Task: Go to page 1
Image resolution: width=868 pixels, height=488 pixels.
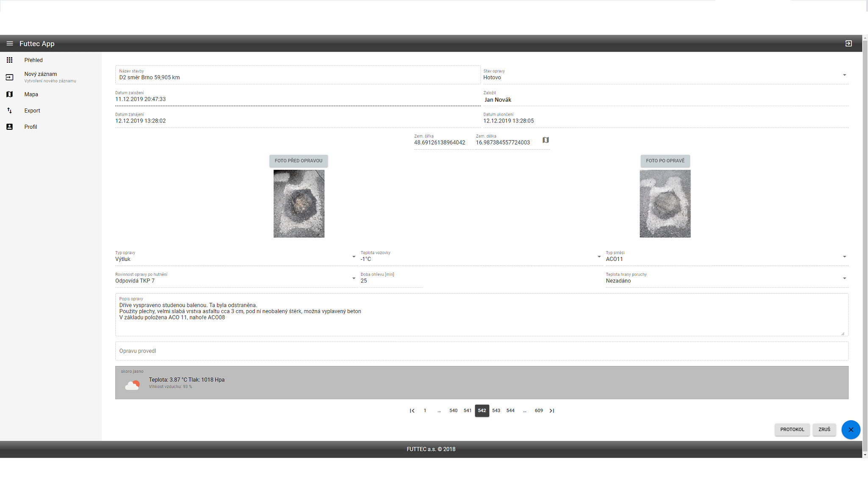Action: 425,410
